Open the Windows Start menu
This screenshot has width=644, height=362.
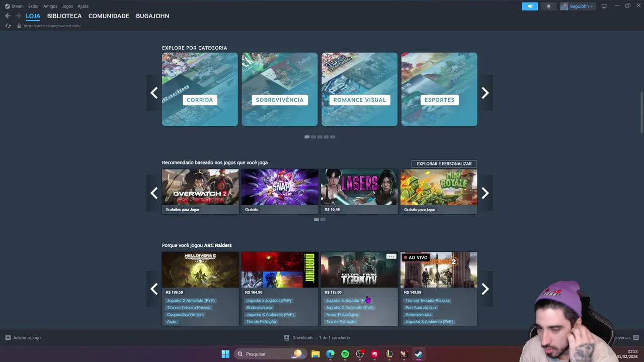click(225, 354)
